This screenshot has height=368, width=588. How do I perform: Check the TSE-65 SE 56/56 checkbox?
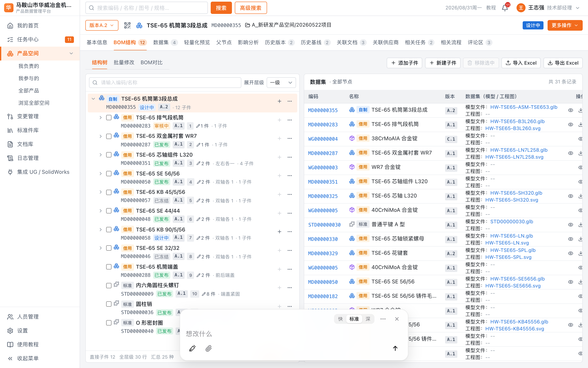(109, 174)
